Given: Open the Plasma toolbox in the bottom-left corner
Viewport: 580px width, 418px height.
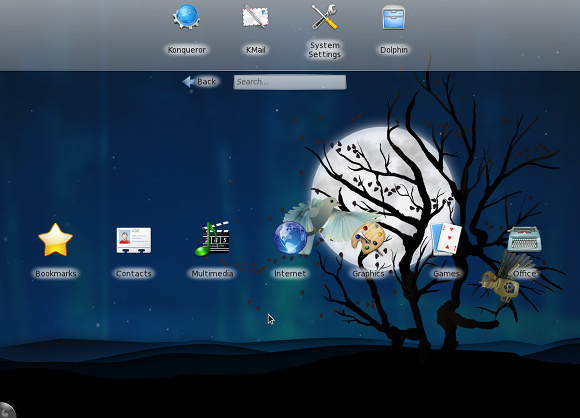Looking at the screenshot, I should point(7,410).
